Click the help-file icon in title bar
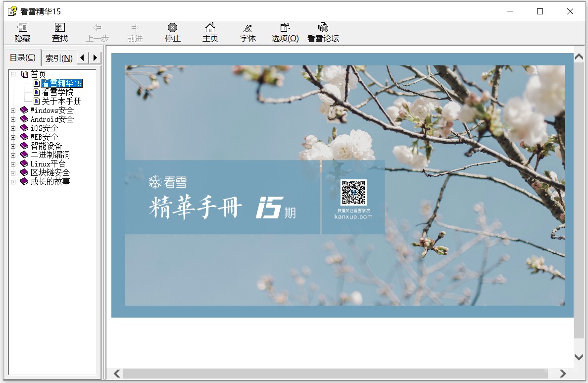The height and width of the screenshot is (383, 588). pos(12,11)
